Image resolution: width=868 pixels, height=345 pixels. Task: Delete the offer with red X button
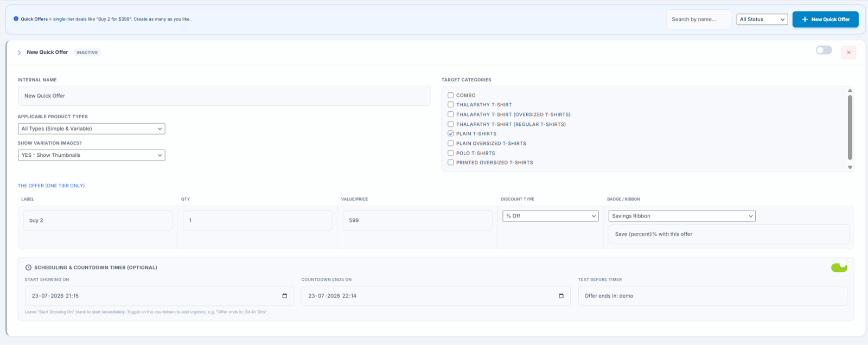tap(848, 53)
